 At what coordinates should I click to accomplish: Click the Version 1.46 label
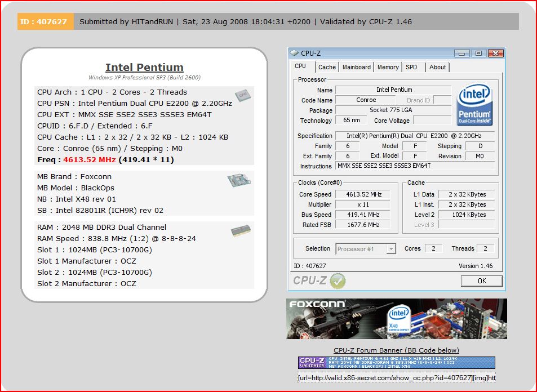point(476,266)
